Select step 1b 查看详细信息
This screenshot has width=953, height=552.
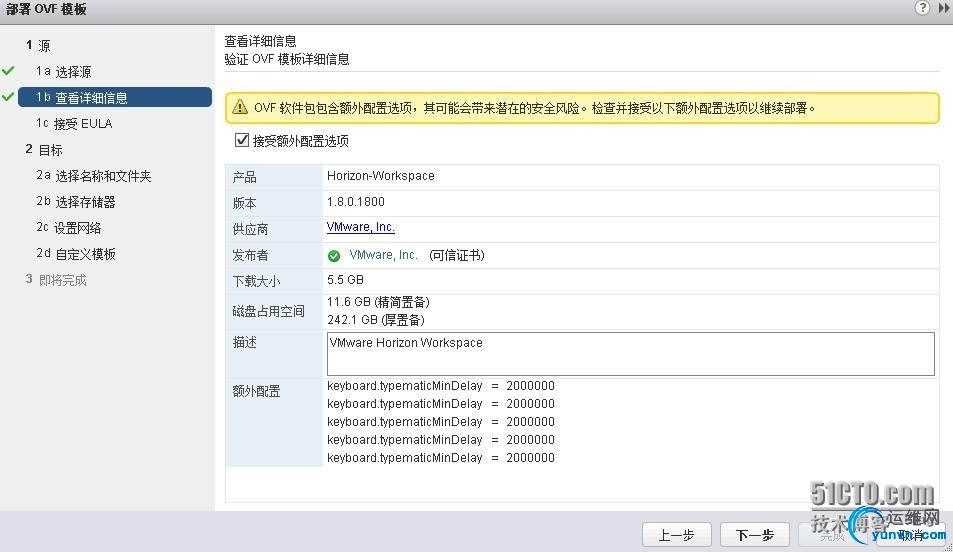pos(115,97)
